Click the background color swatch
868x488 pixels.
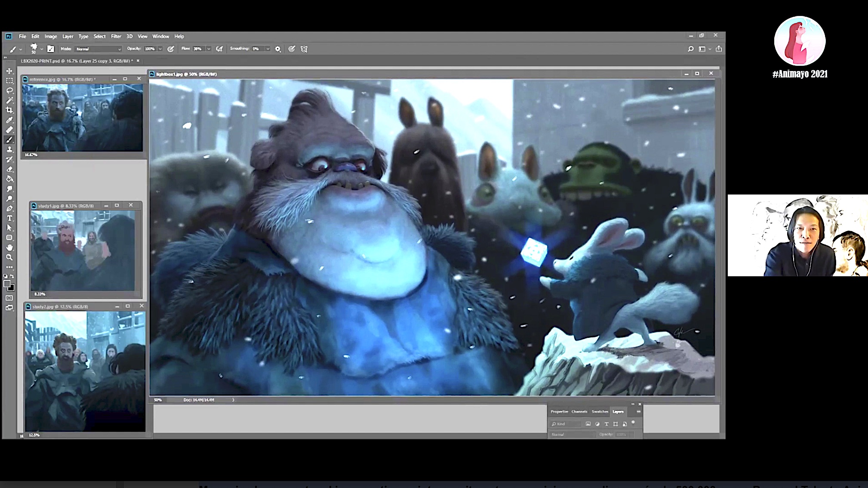(x=12, y=288)
